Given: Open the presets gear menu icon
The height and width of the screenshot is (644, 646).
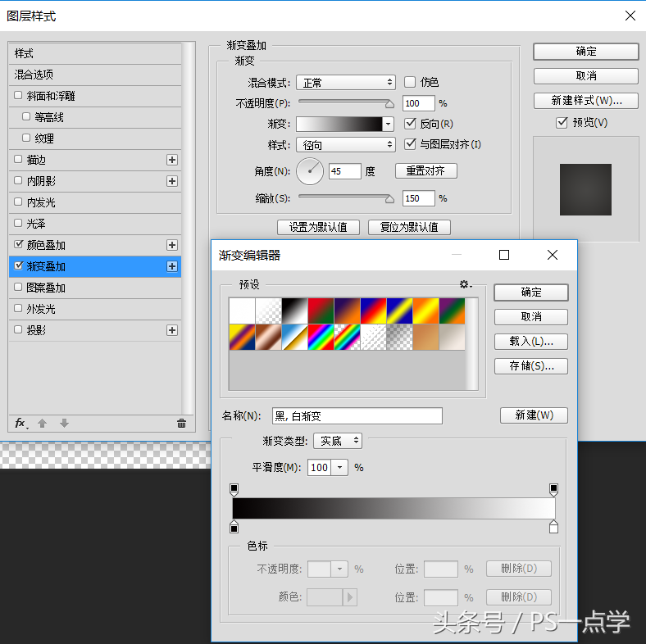Looking at the screenshot, I should (x=466, y=284).
